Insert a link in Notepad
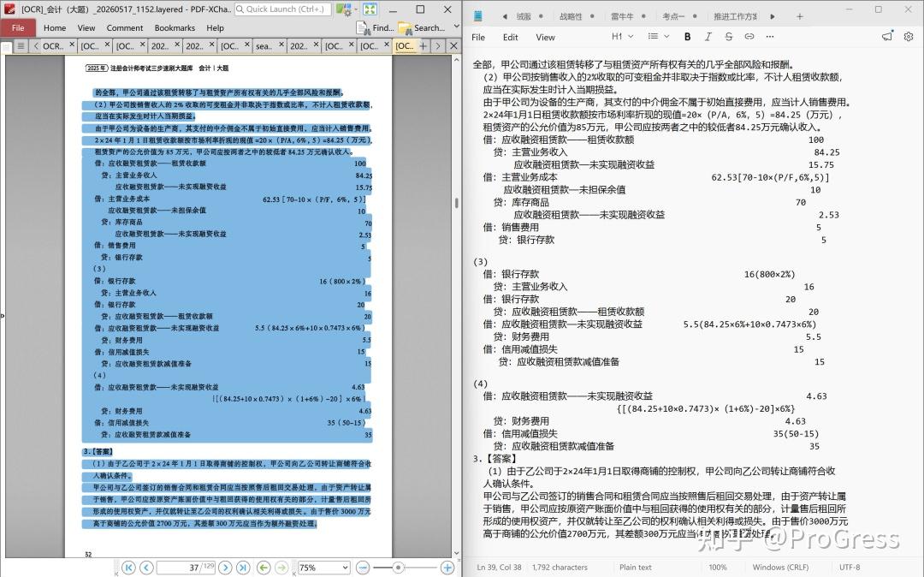The width and height of the screenshot is (924, 577). [749, 37]
